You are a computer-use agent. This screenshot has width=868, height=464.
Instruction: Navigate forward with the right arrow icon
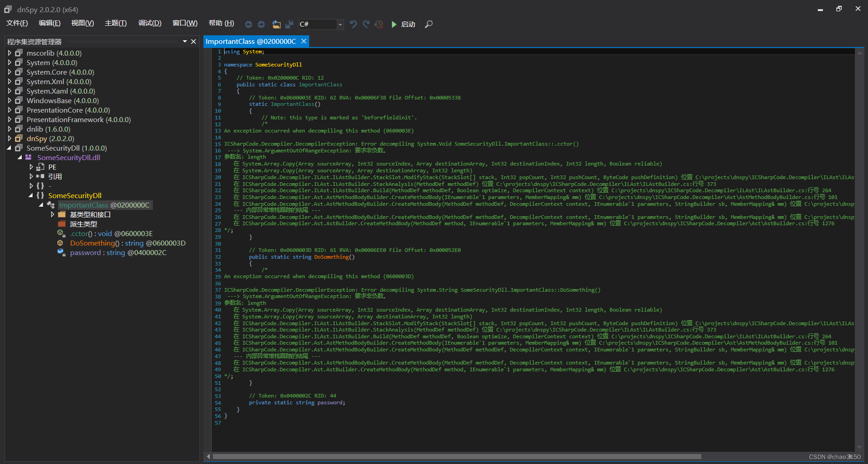pos(261,24)
